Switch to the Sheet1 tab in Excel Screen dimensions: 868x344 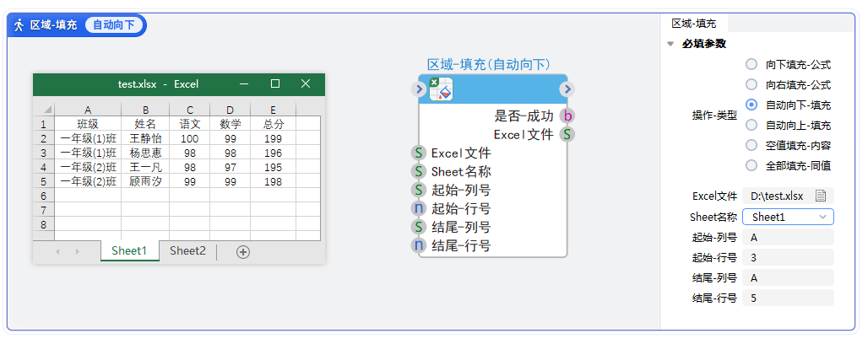129,251
